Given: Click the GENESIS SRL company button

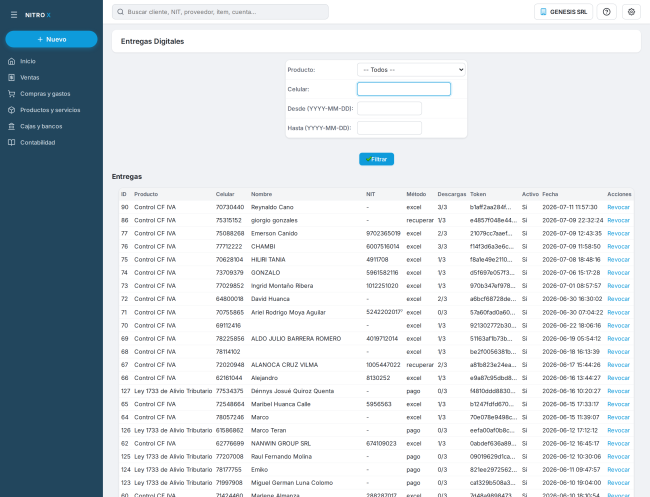Looking at the screenshot, I should tap(563, 12).
